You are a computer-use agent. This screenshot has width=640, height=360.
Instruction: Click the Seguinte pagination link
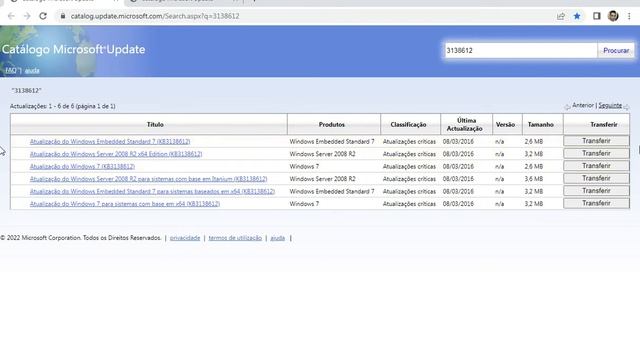point(610,105)
